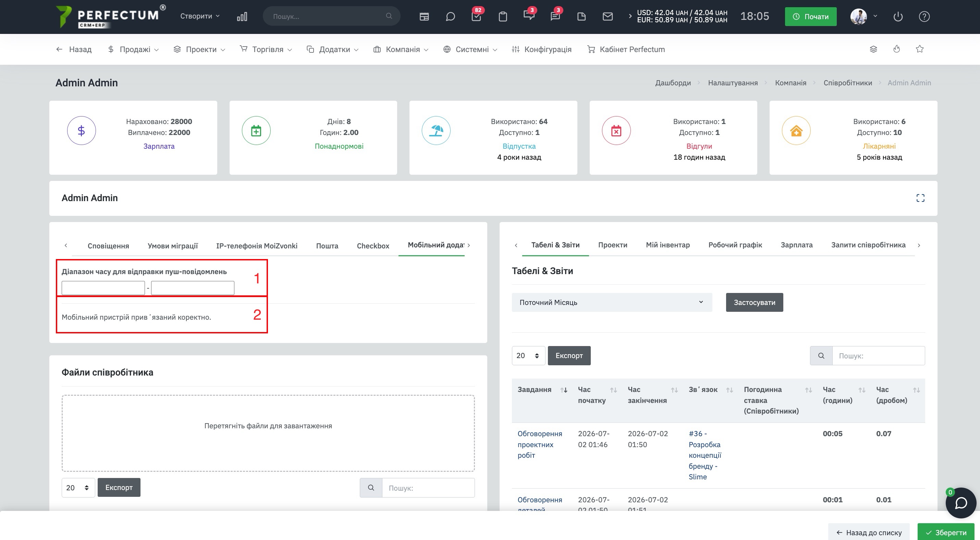Open the tasks icon with 82 badge

[476, 16]
